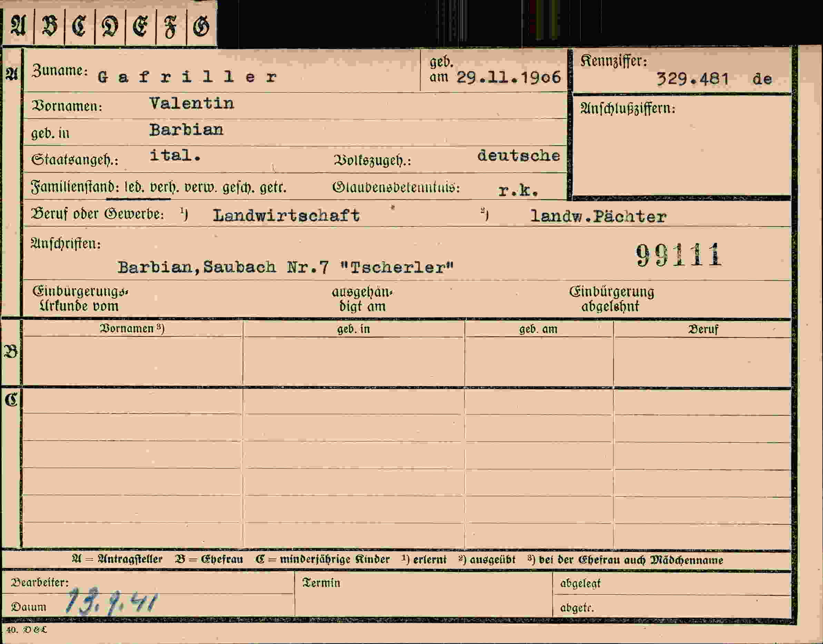Click the first name "Valentin"
Image resolution: width=823 pixels, height=644 pixels.
[191, 103]
